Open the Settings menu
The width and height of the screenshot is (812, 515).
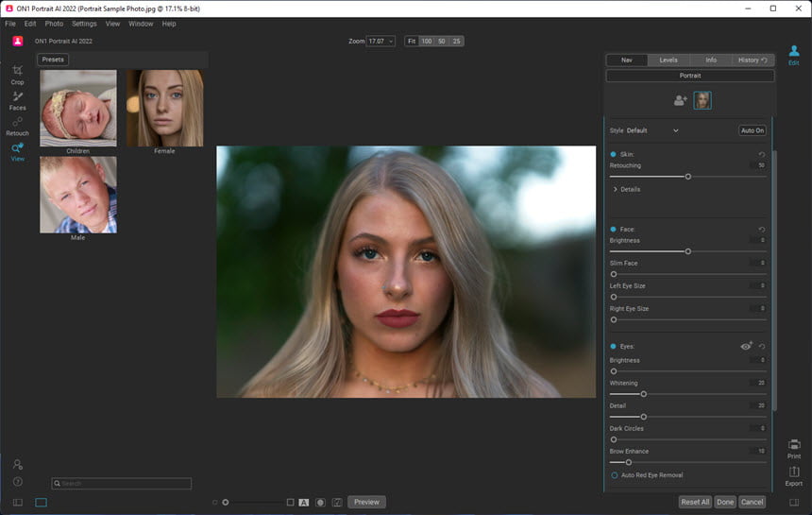tap(84, 24)
